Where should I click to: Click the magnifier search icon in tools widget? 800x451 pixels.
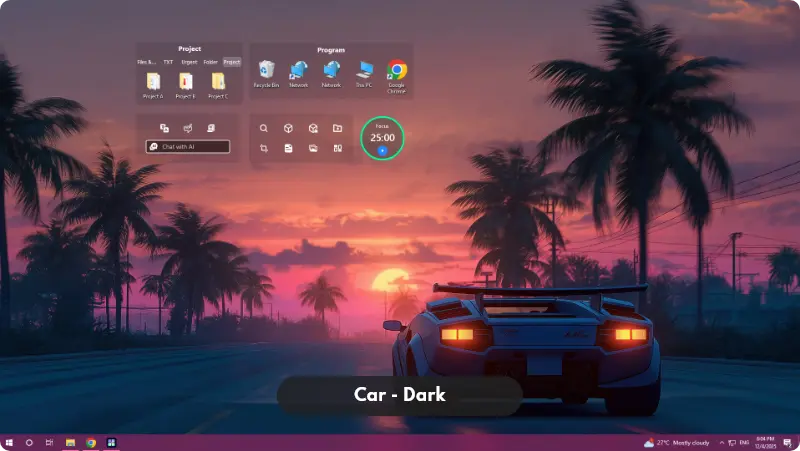click(x=263, y=128)
